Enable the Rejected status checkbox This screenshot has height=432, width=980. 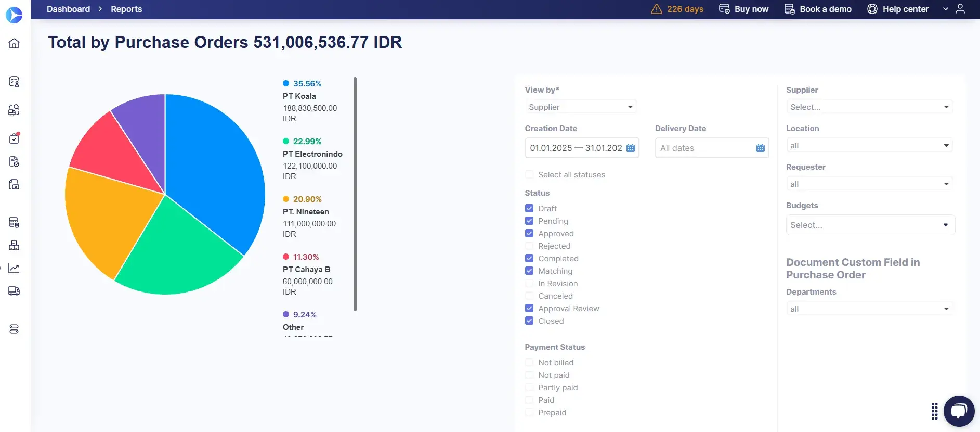point(529,246)
